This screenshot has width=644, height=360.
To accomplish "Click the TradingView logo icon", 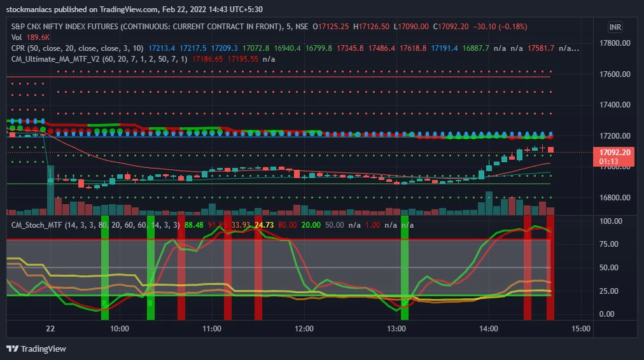I will [x=12, y=349].
